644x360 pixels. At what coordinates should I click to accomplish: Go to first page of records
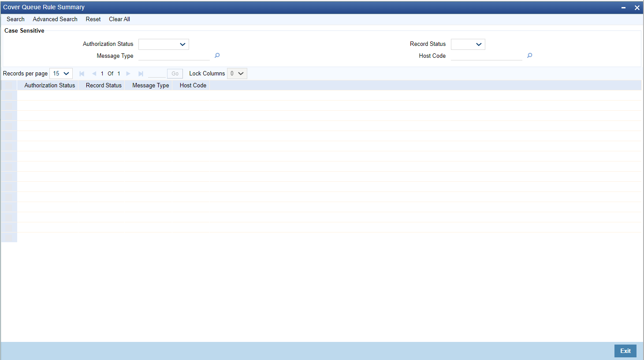click(82, 74)
